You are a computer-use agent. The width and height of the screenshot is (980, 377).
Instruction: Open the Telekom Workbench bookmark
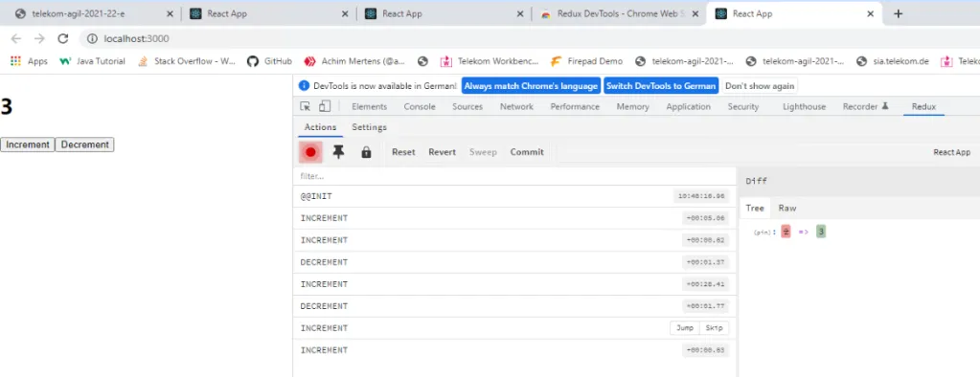click(490, 61)
